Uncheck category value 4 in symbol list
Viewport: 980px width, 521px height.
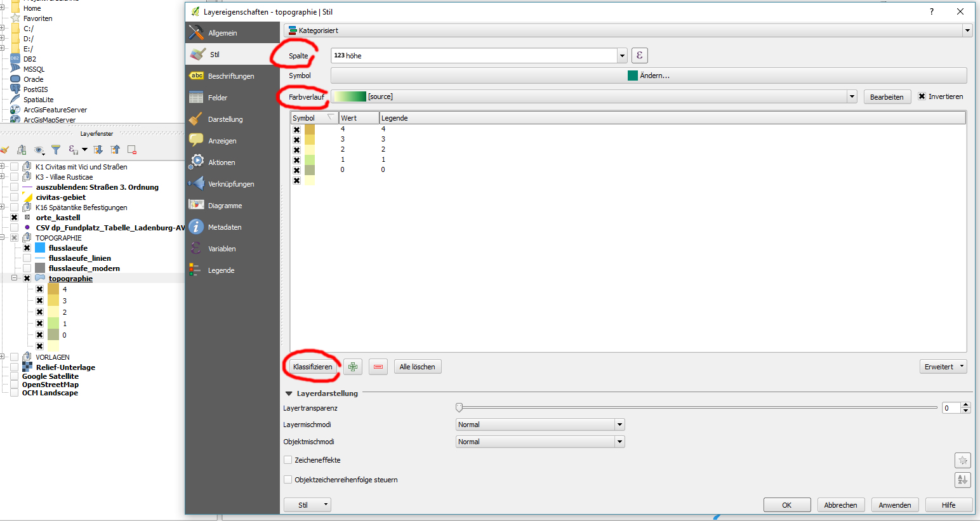click(x=296, y=129)
